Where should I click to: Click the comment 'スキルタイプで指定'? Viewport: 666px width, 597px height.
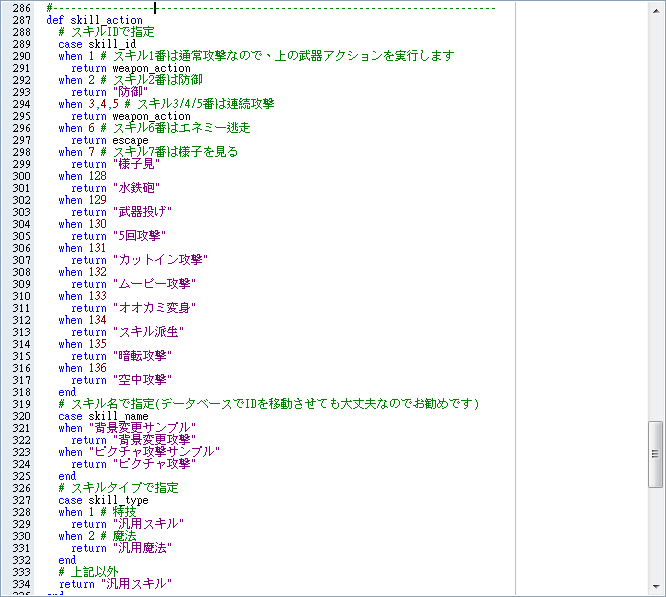[x=119, y=488]
